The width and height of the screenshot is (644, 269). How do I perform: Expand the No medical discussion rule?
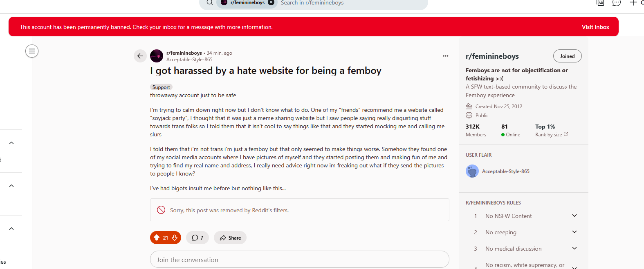coord(574,249)
